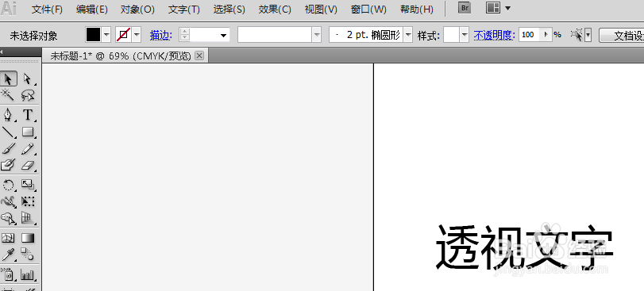Screen dimensions: 644x291
Task: Choose the Width/Warp tool
Action: point(9,201)
